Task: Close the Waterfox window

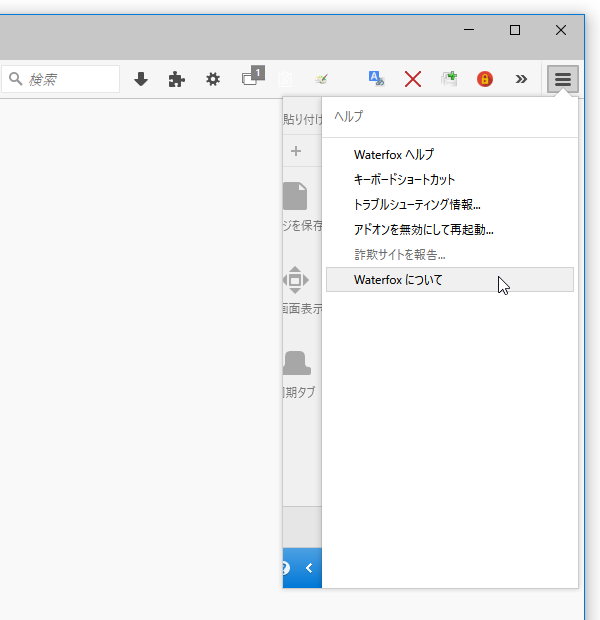Action: [x=561, y=30]
